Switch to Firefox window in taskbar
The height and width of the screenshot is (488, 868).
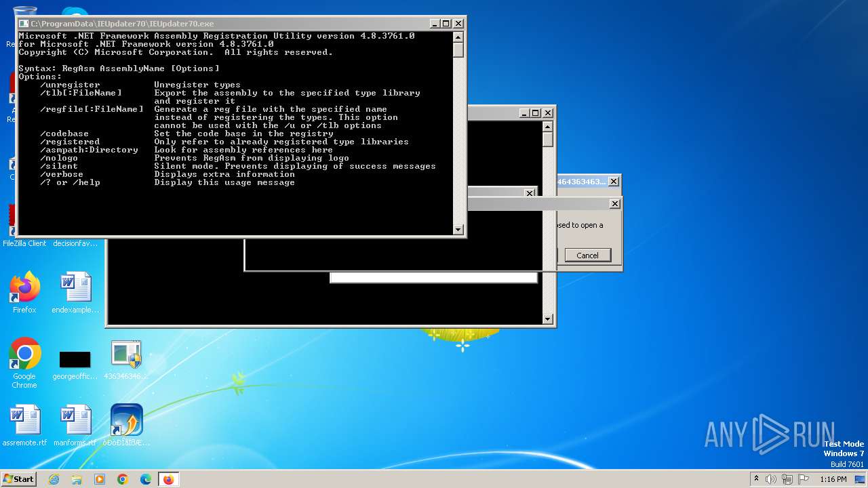(168, 479)
